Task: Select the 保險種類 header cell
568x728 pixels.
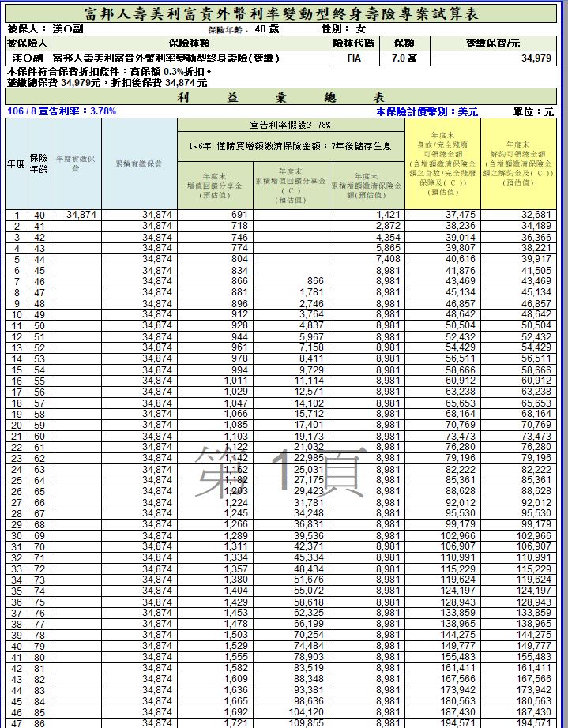Action: pos(190,43)
